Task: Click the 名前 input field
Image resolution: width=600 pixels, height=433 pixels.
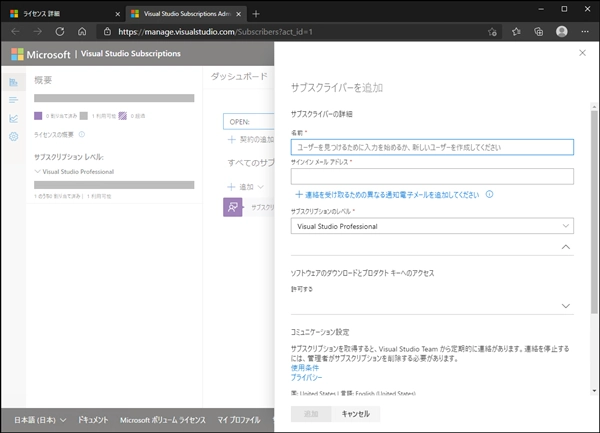Action: (432, 147)
